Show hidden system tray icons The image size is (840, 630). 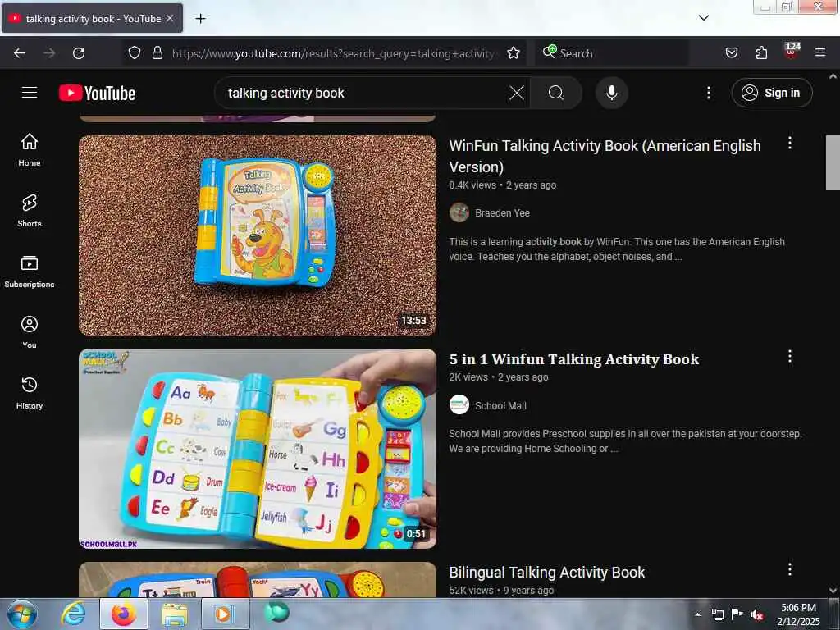(x=697, y=614)
